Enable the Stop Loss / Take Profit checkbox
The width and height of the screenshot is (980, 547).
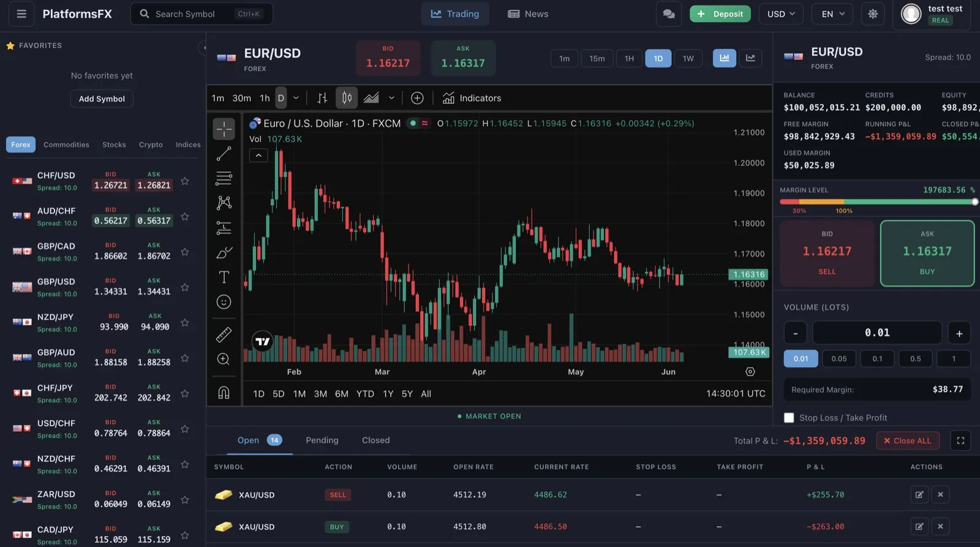pyautogui.click(x=789, y=418)
